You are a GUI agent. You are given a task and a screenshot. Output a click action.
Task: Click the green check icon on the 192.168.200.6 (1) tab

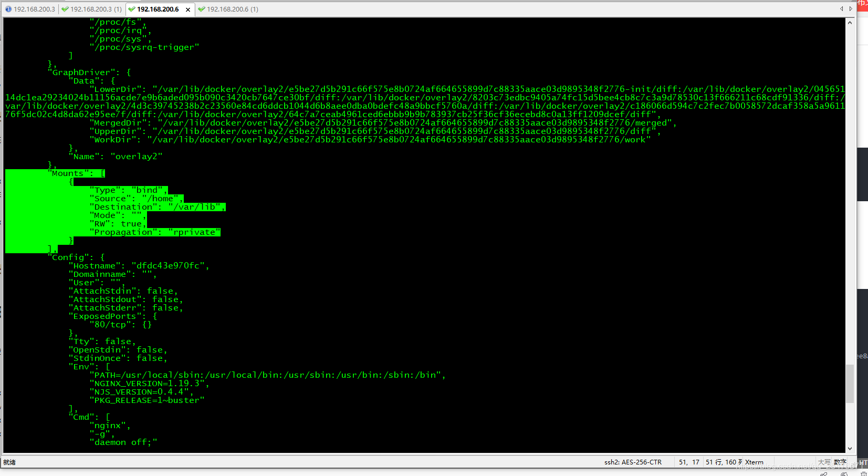[202, 9]
